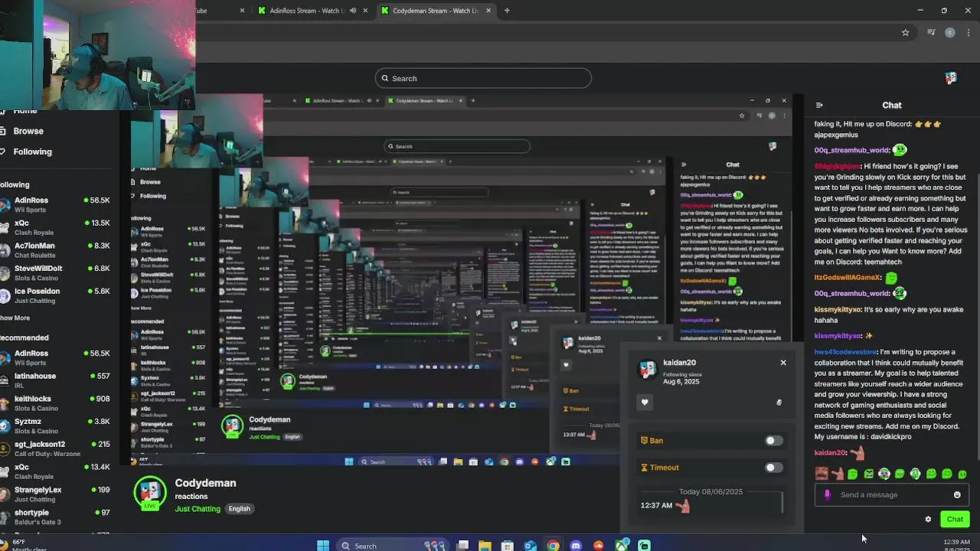Close the AdinRoss Stream tab
The height and width of the screenshot is (551, 980).
[365, 11]
